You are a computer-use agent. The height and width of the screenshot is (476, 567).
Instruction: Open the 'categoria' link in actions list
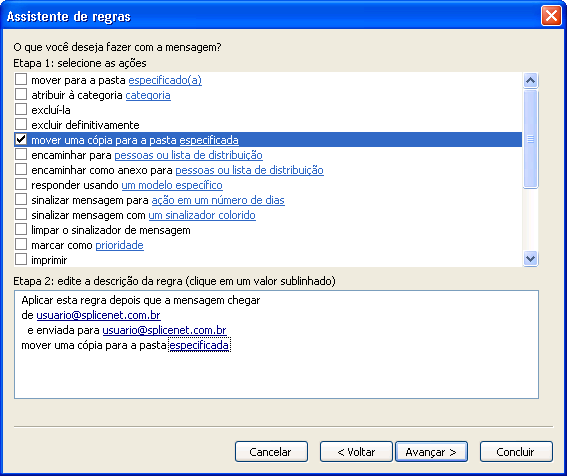pos(148,95)
